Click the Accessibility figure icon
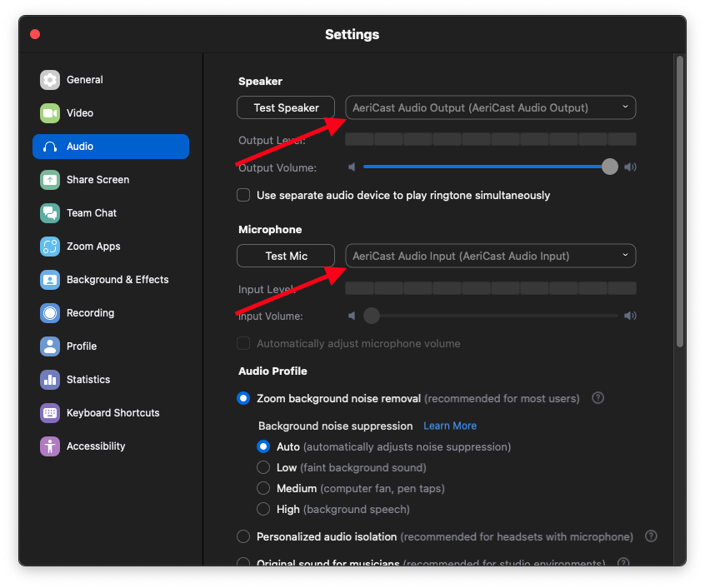 point(50,446)
